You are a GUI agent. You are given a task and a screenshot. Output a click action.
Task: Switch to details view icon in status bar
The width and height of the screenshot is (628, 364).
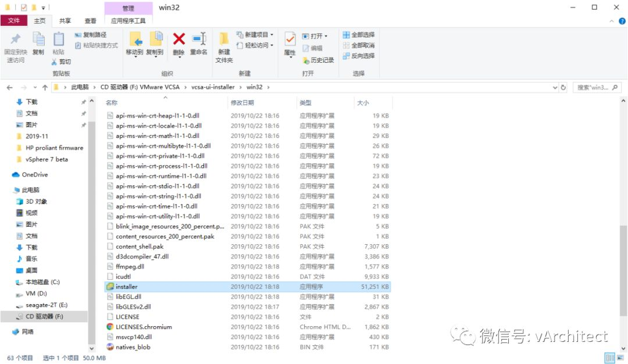(609, 358)
